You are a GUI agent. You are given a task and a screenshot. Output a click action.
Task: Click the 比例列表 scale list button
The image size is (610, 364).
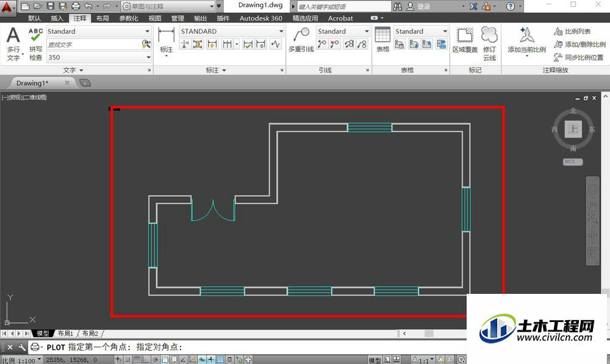coord(572,32)
